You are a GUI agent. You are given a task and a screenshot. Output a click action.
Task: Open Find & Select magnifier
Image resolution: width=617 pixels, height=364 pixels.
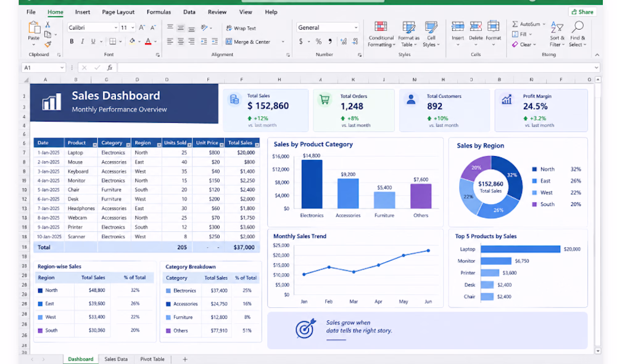click(578, 34)
